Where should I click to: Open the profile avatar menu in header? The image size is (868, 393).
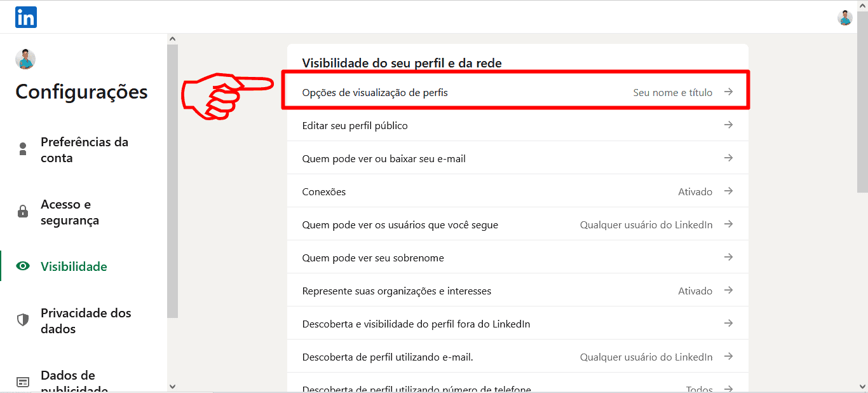[844, 18]
